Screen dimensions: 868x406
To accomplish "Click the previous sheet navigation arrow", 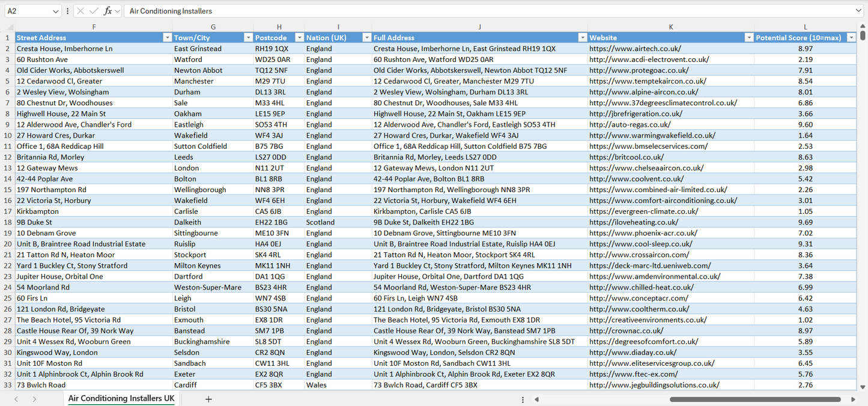I will tap(16, 399).
